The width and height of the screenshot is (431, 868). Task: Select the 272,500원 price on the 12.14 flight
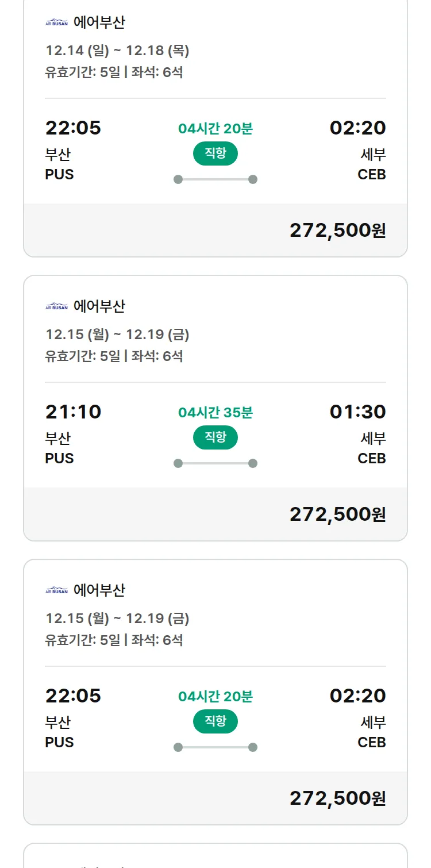(x=337, y=231)
